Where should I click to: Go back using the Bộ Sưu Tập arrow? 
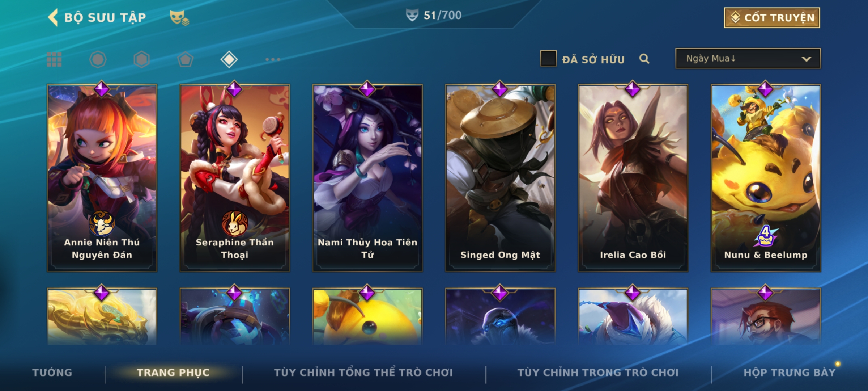[x=53, y=17]
